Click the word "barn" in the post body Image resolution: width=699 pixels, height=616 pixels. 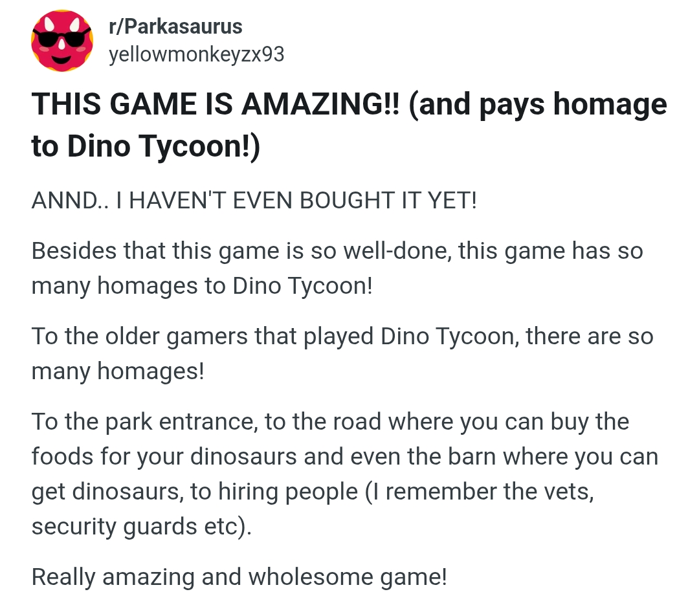click(x=515, y=457)
